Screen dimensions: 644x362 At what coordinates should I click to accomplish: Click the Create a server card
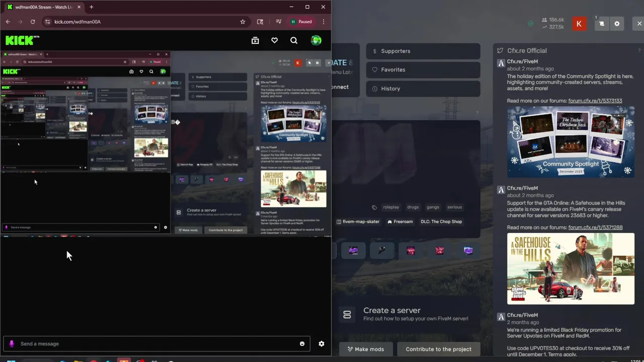406,314
